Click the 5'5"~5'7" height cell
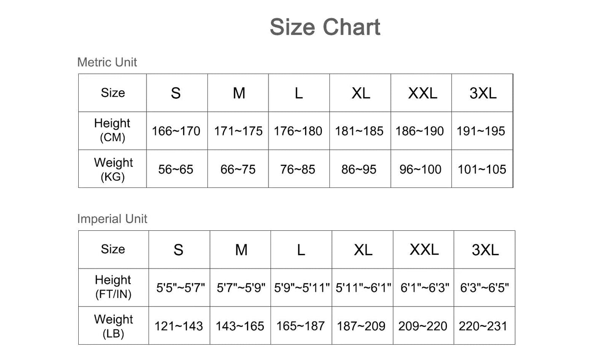This screenshot has height=364, width=608. (x=181, y=288)
